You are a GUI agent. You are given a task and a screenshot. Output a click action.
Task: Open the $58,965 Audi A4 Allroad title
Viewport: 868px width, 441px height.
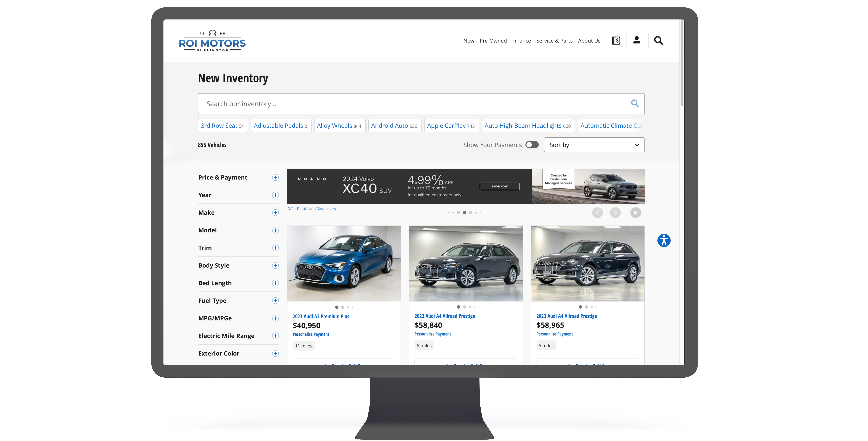[x=566, y=316]
